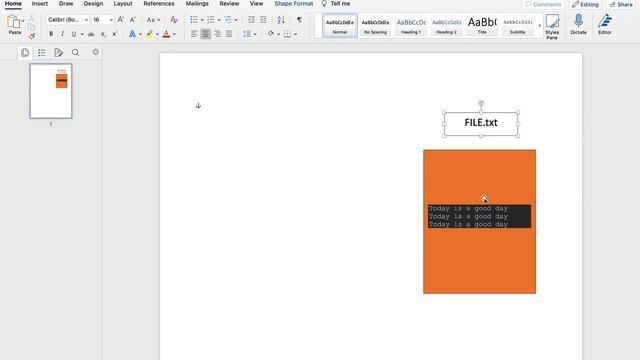Viewport: 640px width, 360px height.
Task: Switch to the Insert tab
Action: [40, 4]
